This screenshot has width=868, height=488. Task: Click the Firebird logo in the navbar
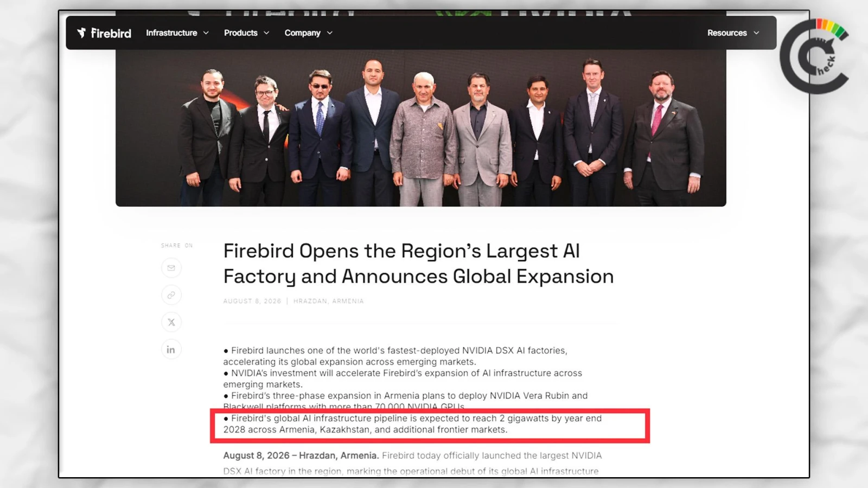(104, 33)
